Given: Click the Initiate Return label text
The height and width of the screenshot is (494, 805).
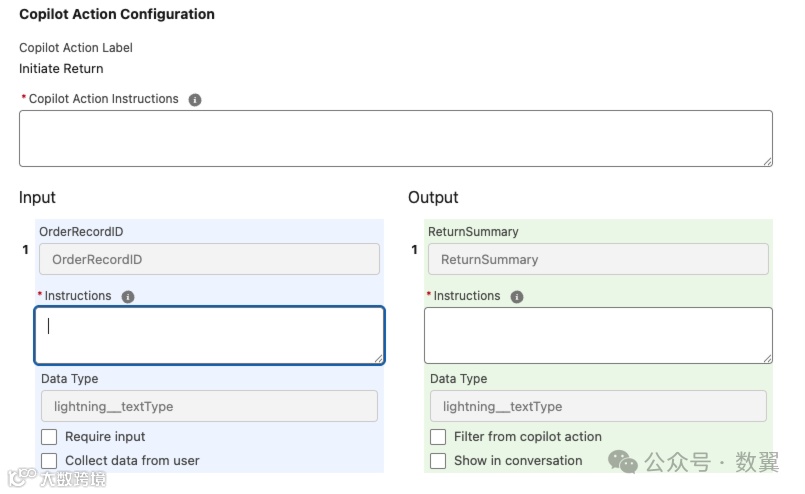Looking at the screenshot, I should [x=61, y=69].
